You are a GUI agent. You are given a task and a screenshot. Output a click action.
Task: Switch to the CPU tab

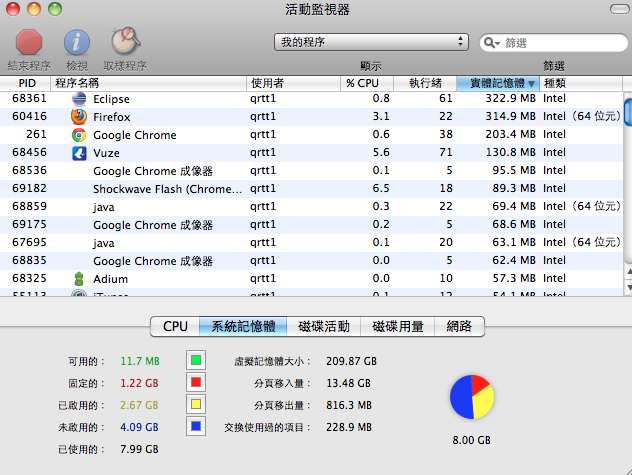tap(175, 326)
